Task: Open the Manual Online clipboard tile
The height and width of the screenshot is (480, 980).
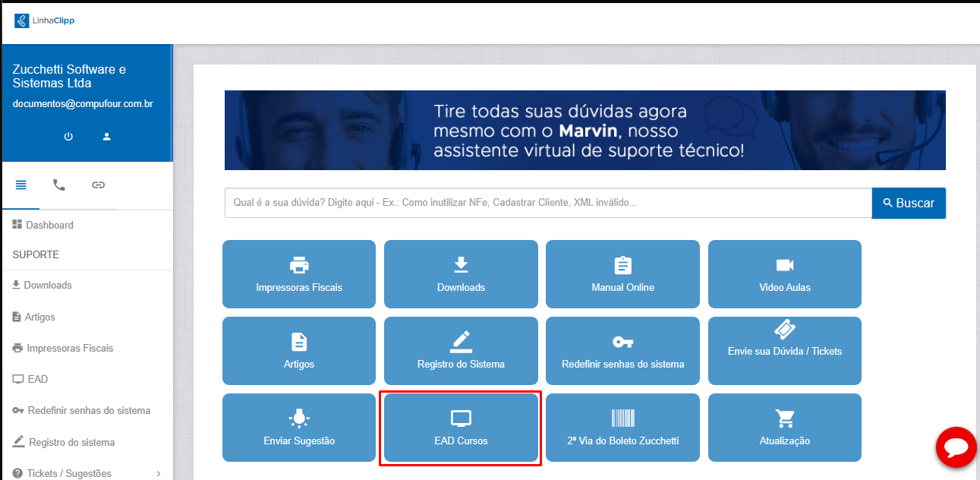Action: click(622, 274)
